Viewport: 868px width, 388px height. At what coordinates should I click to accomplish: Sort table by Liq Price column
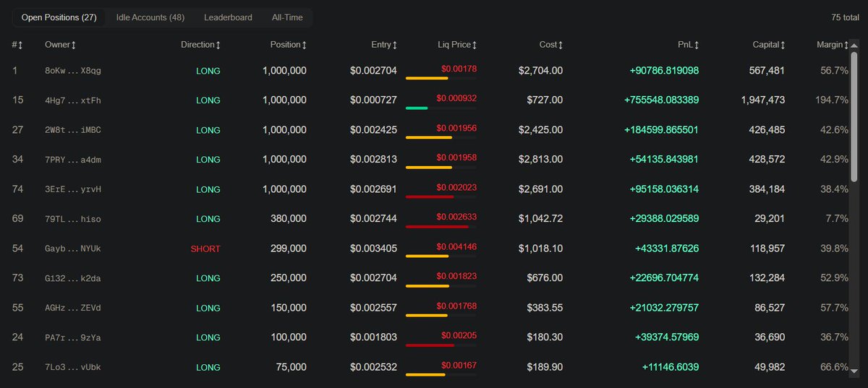[x=457, y=45]
